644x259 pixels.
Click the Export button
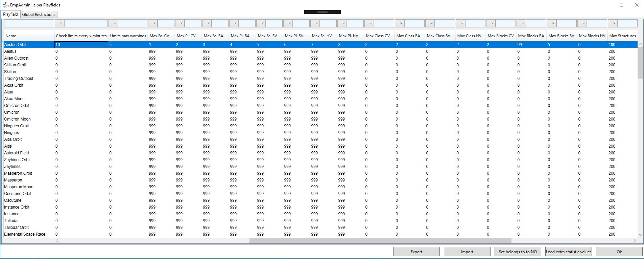click(x=416, y=252)
